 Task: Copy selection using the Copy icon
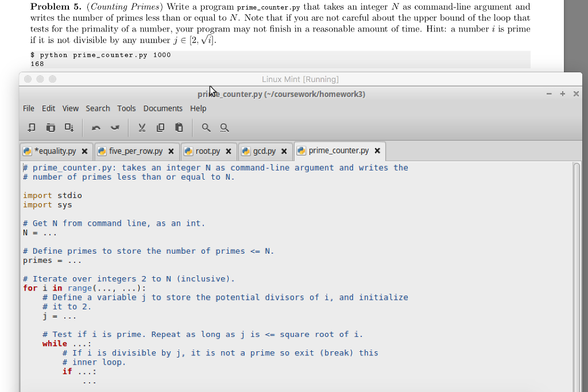[x=161, y=127]
